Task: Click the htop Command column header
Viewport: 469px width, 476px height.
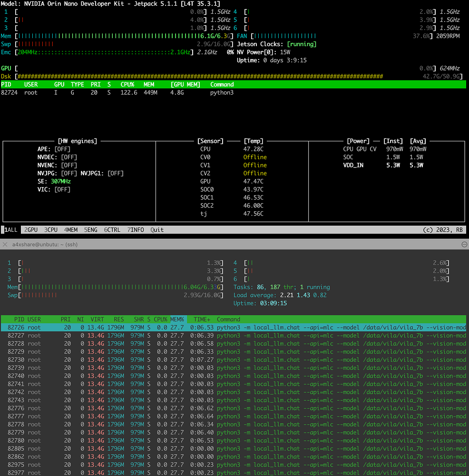Action: pyautogui.click(x=228, y=319)
